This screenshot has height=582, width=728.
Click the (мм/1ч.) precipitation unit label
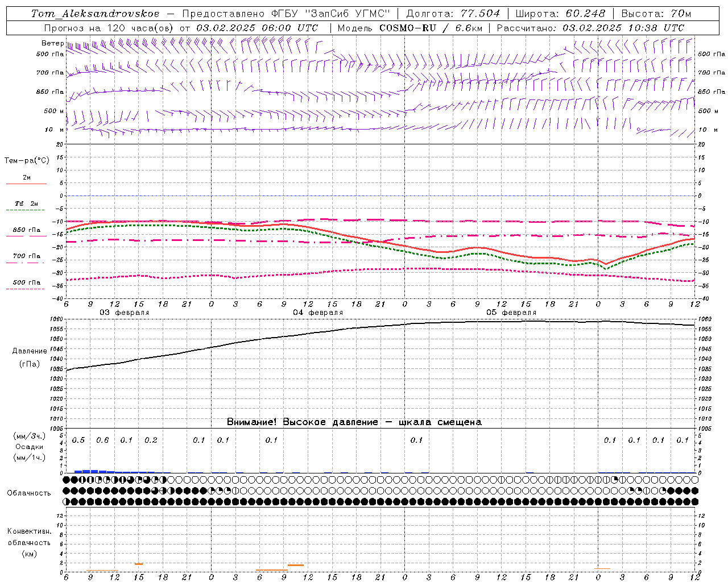29,458
